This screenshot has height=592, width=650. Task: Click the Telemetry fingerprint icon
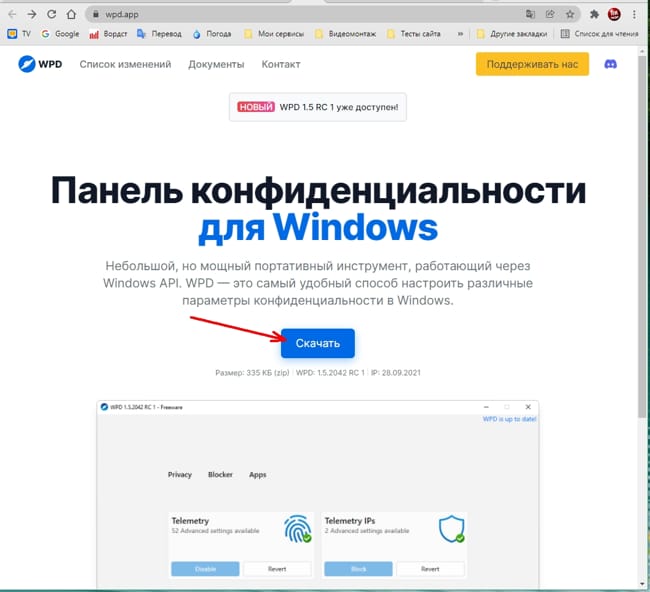coord(298,529)
